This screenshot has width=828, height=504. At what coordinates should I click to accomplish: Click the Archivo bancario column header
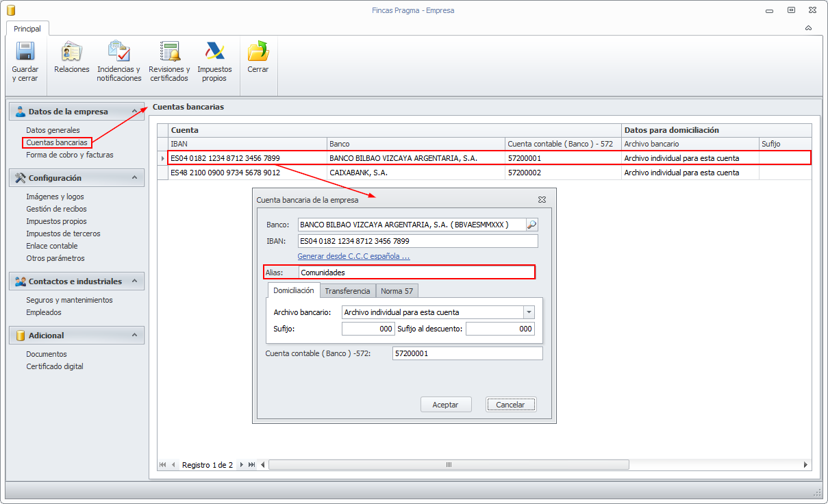tap(690, 144)
